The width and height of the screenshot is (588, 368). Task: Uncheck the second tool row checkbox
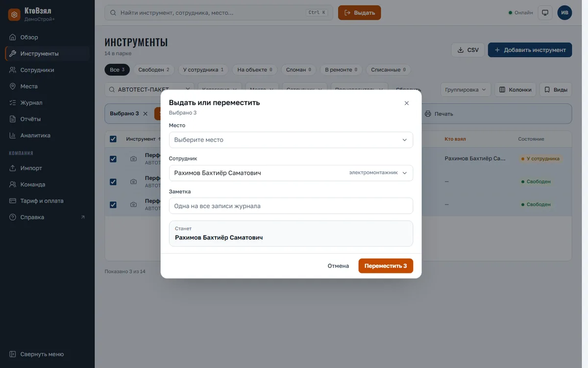coord(113,182)
